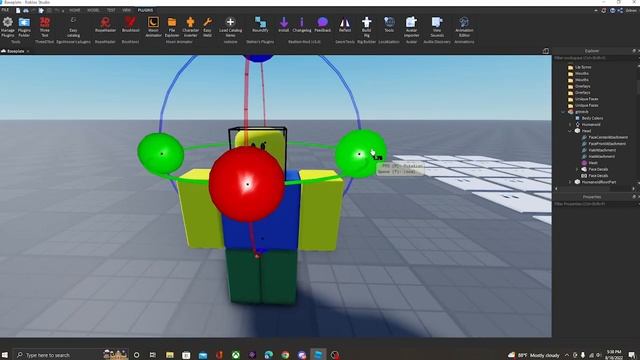Select the Lip Syncs folder
The image size is (640, 360).
[x=583, y=67]
